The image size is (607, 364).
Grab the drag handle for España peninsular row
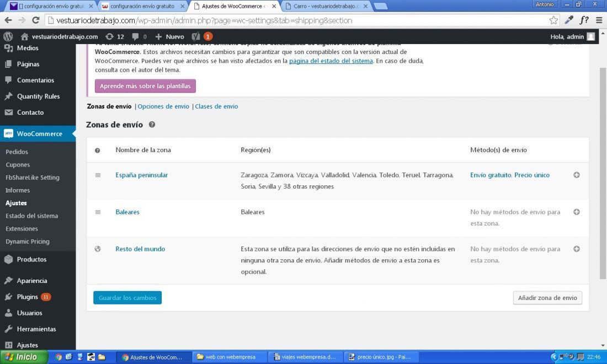pos(98,175)
